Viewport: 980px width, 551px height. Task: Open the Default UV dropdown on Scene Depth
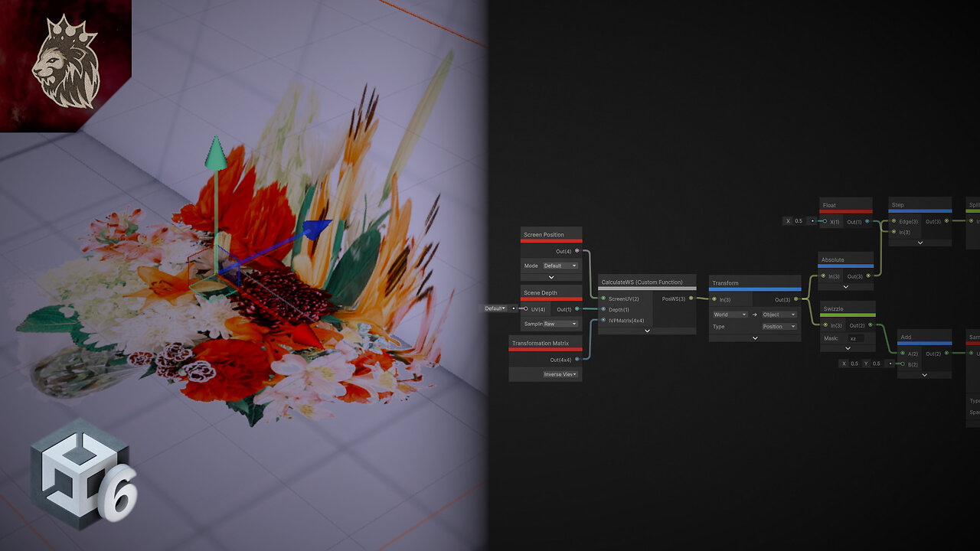point(495,308)
